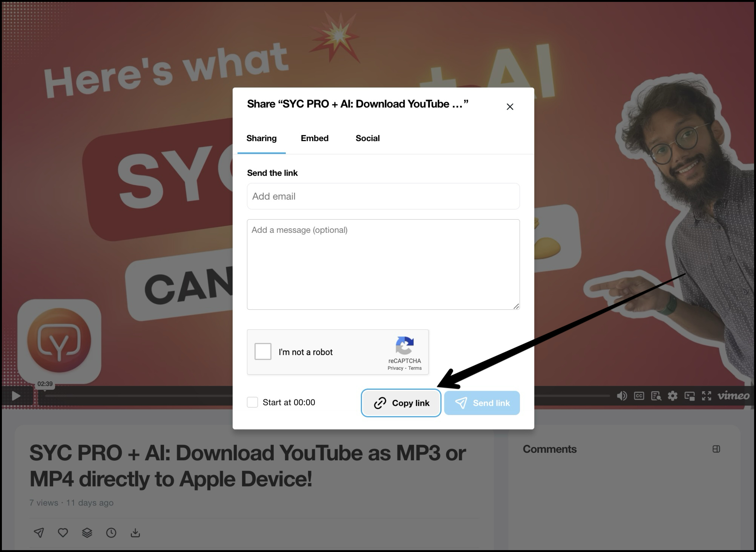Play the video

coord(16,396)
